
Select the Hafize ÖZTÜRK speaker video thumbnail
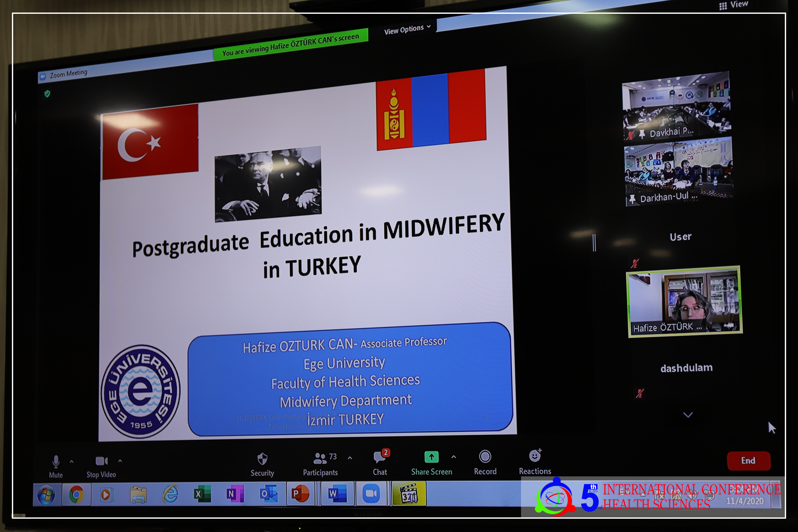(685, 302)
